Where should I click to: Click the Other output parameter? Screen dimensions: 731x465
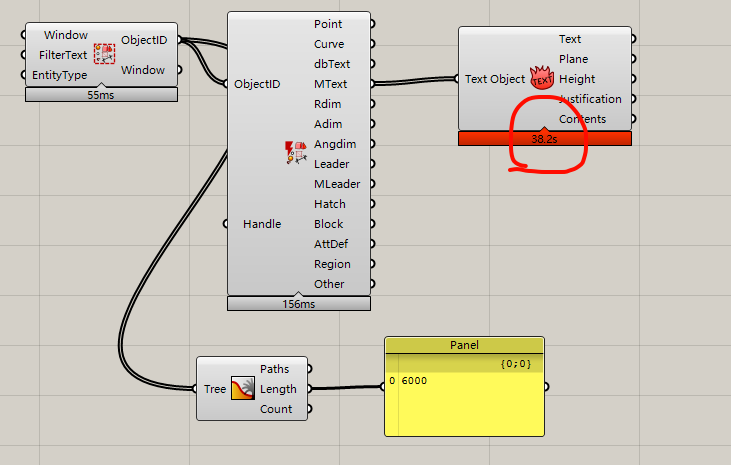[329, 284]
